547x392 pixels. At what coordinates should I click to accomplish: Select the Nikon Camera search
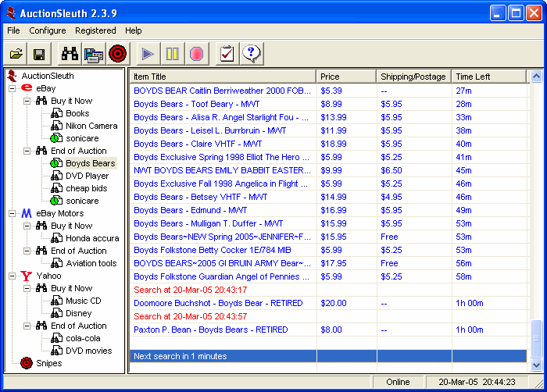pos(91,126)
